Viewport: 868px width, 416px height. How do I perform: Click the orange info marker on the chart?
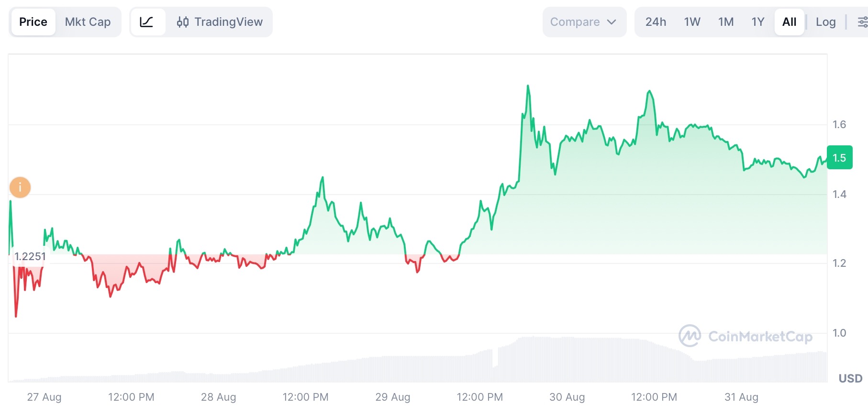pos(20,187)
